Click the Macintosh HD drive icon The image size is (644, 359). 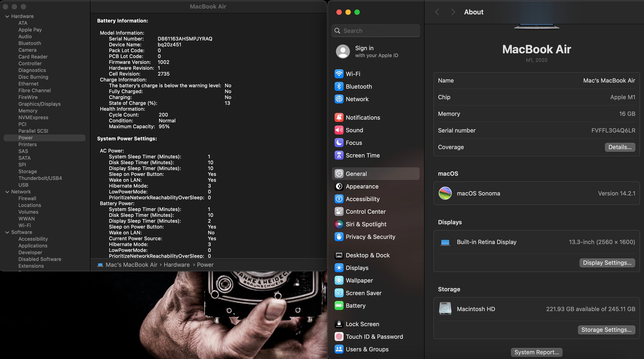pos(445,309)
